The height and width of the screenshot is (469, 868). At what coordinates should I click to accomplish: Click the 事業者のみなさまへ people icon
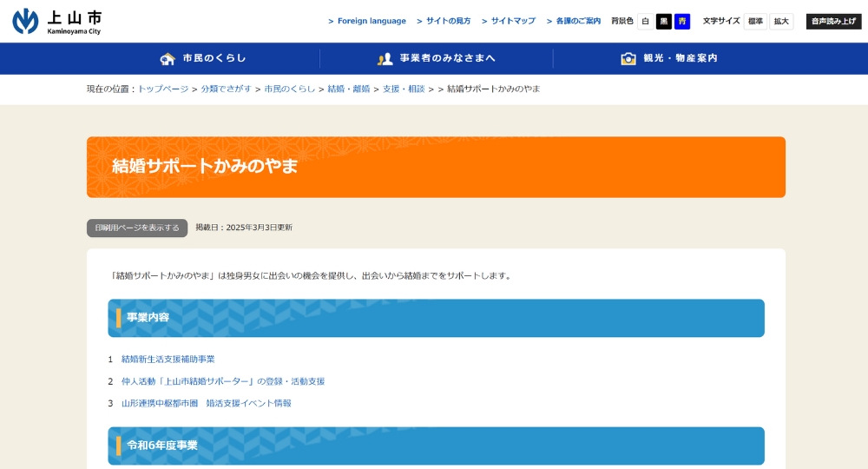pos(385,58)
